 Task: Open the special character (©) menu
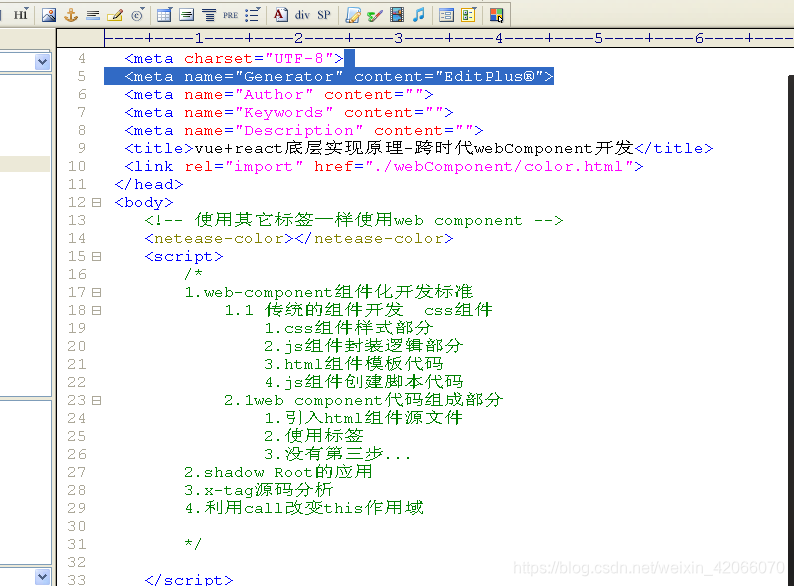138,15
